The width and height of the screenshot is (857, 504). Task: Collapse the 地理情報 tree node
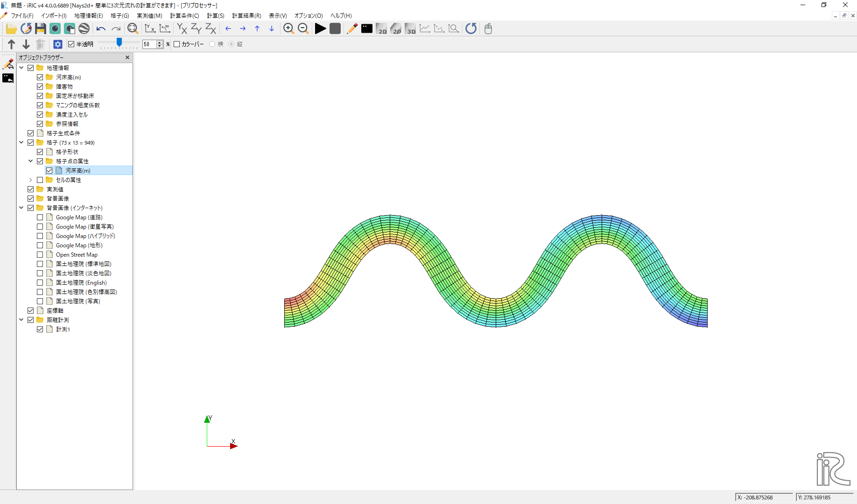[x=21, y=68]
